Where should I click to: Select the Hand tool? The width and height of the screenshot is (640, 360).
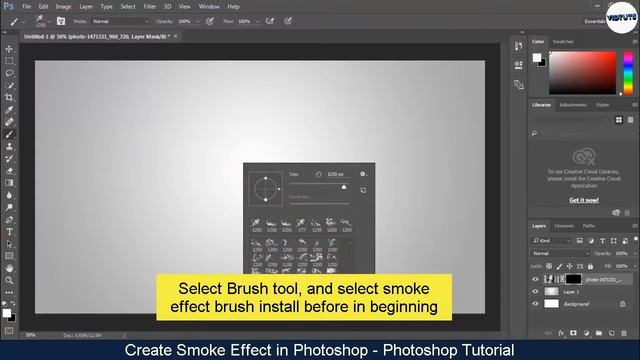pos(9,268)
